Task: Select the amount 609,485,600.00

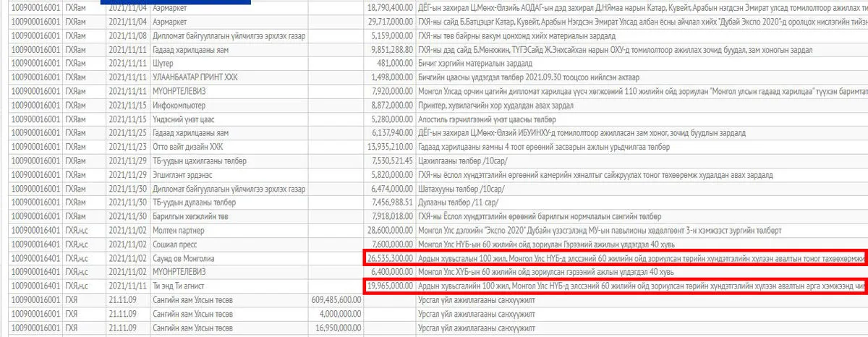Action: [336, 299]
